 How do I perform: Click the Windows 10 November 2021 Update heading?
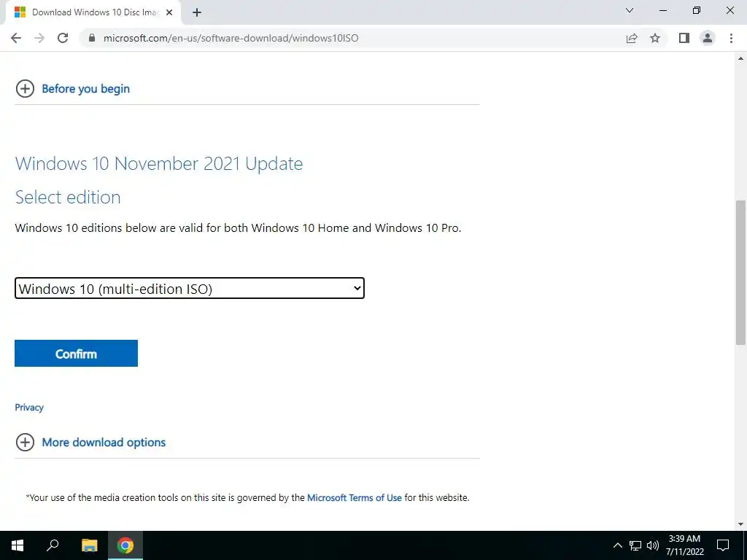(159, 164)
